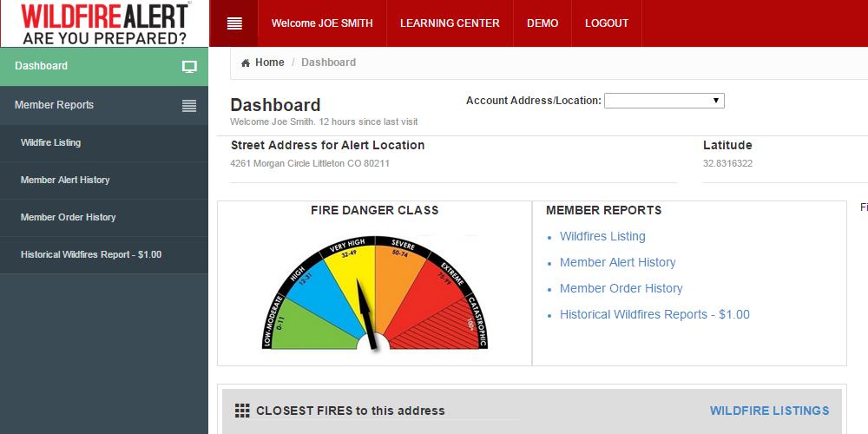The width and height of the screenshot is (868, 434).
Task: Click the Member Reports list icon
Action: point(189,106)
